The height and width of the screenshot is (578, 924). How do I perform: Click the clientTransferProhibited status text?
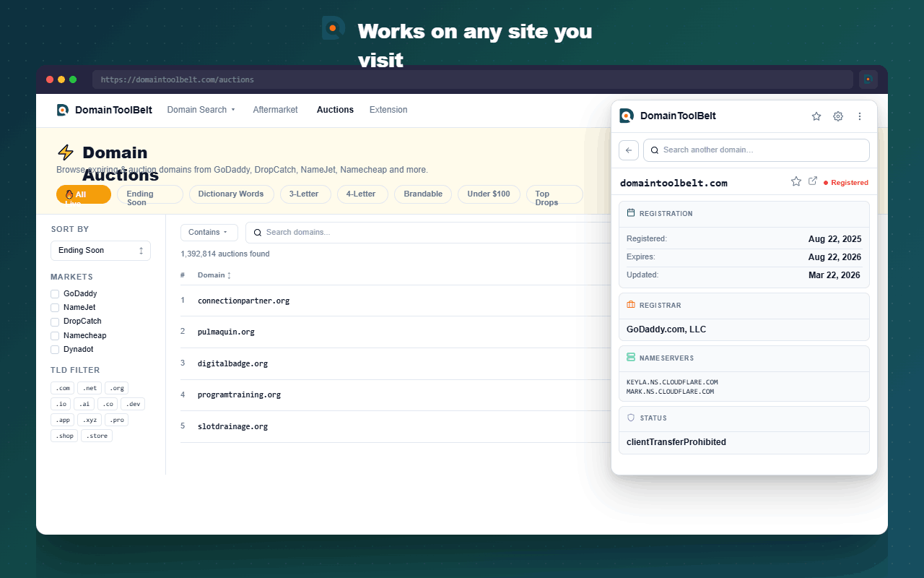[x=676, y=442]
